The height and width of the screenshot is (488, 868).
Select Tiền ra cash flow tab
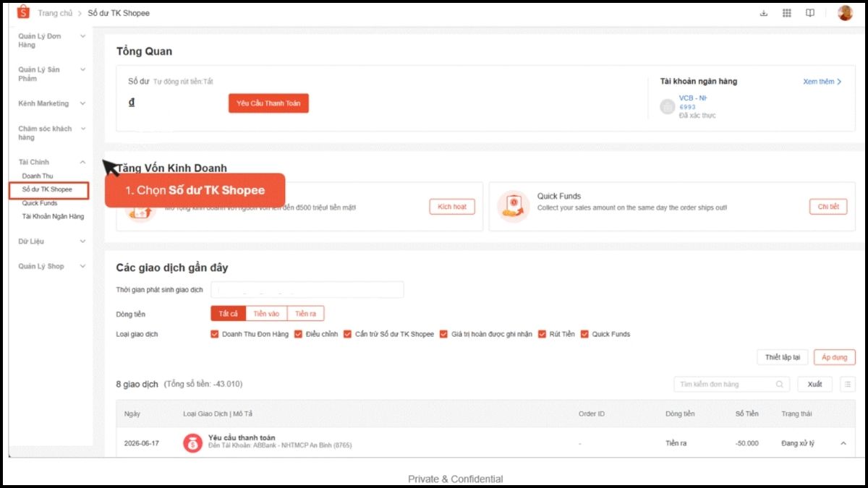tap(305, 314)
